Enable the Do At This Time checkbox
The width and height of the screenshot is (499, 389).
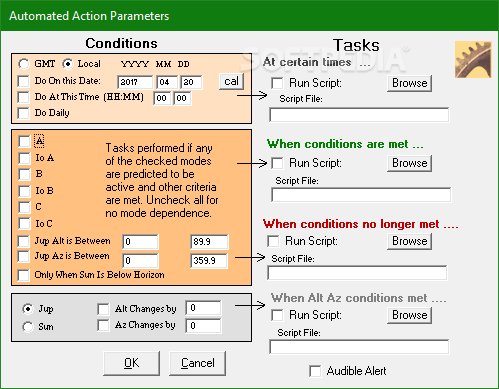pos(23,97)
